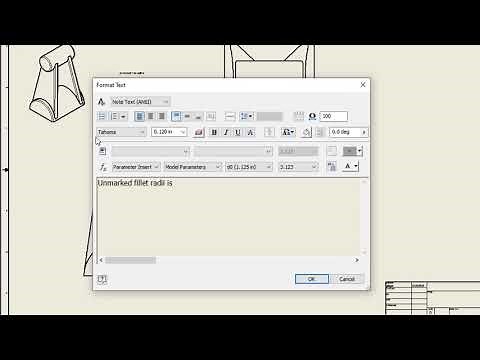The height and width of the screenshot is (360, 480).
Task: Open the insert symbol dropdown
Action: click(x=288, y=132)
